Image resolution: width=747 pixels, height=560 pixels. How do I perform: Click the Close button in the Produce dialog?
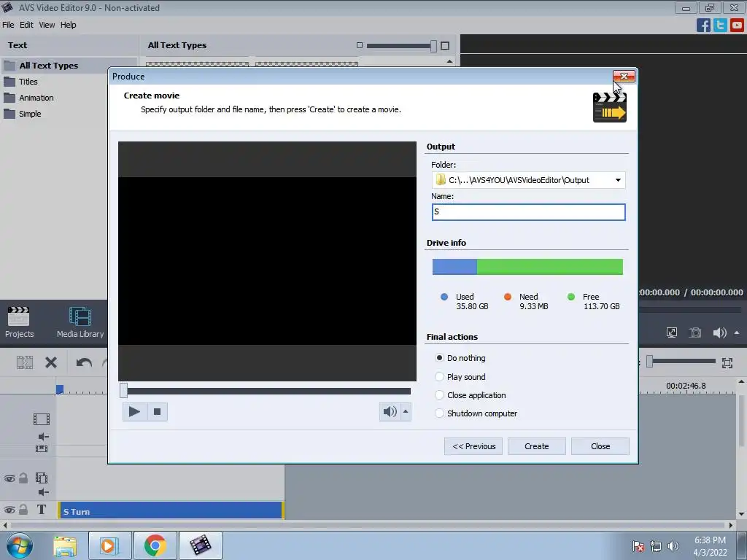tap(600, 446)
